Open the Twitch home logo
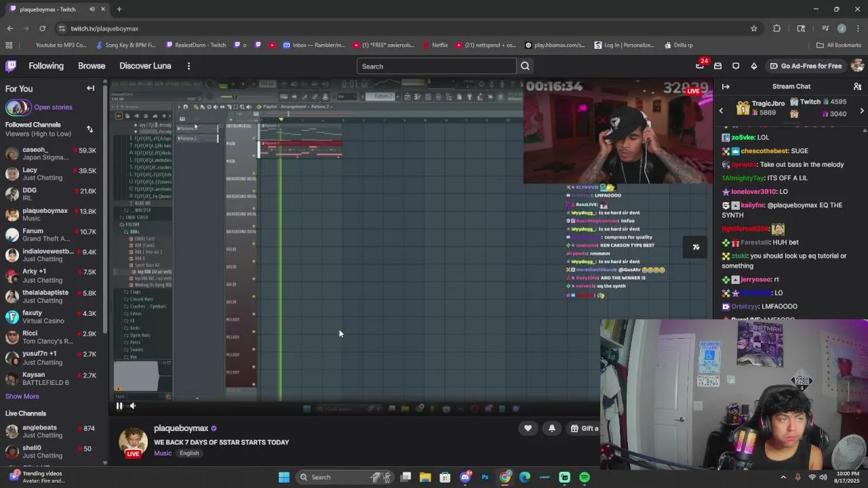 (11, 66)
